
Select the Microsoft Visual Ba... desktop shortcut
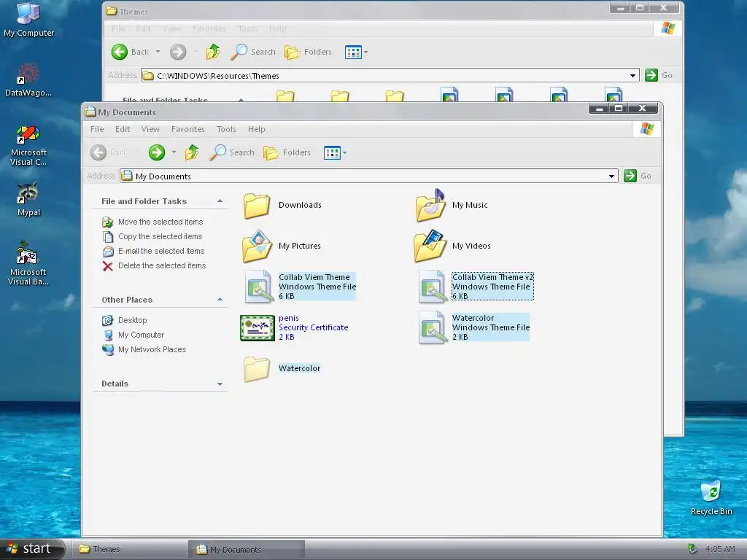click(28, 263)
